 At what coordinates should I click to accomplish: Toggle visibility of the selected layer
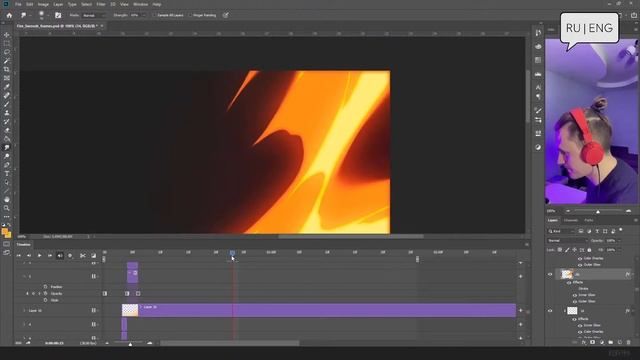click(550, 275)
